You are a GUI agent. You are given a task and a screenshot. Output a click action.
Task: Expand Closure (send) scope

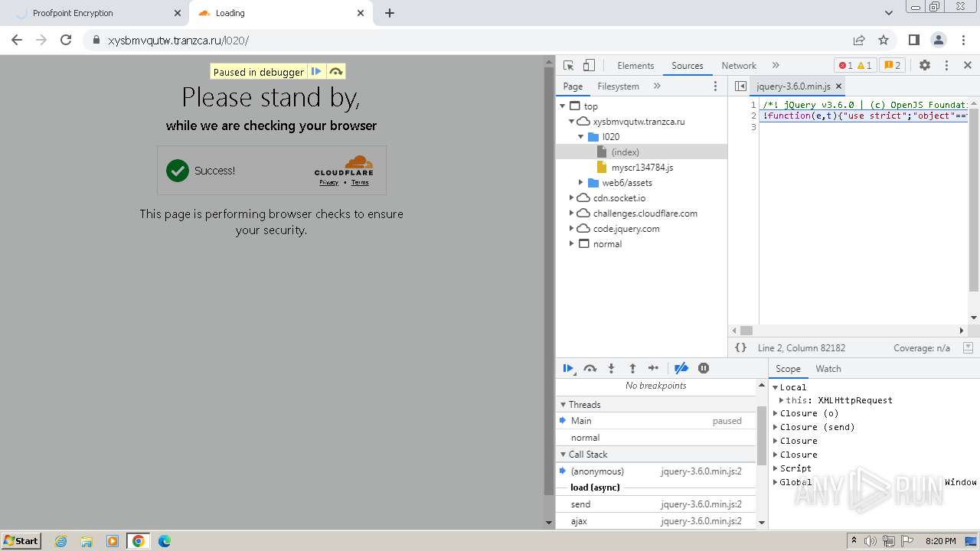pos(775,427)
